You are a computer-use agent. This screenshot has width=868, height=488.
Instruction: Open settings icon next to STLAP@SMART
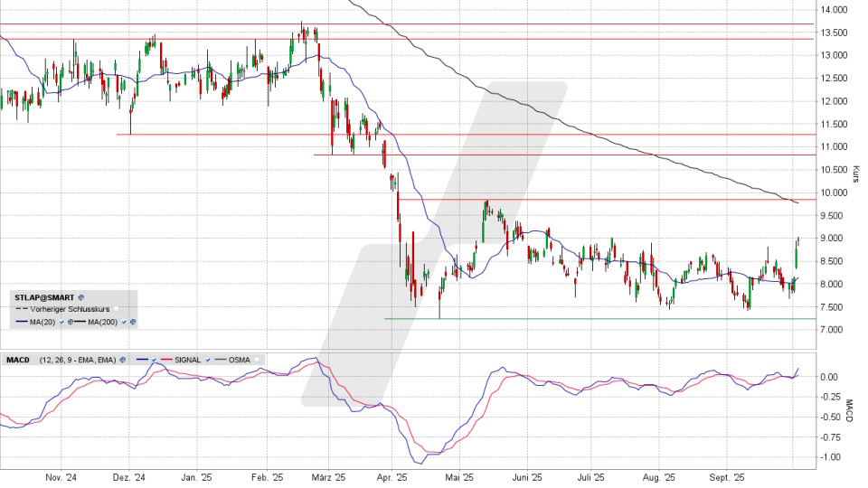click(80, 297)
